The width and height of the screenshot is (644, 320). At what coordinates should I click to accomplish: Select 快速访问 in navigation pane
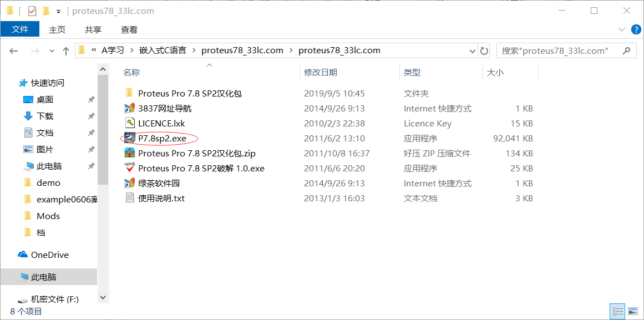pos(47,83)
